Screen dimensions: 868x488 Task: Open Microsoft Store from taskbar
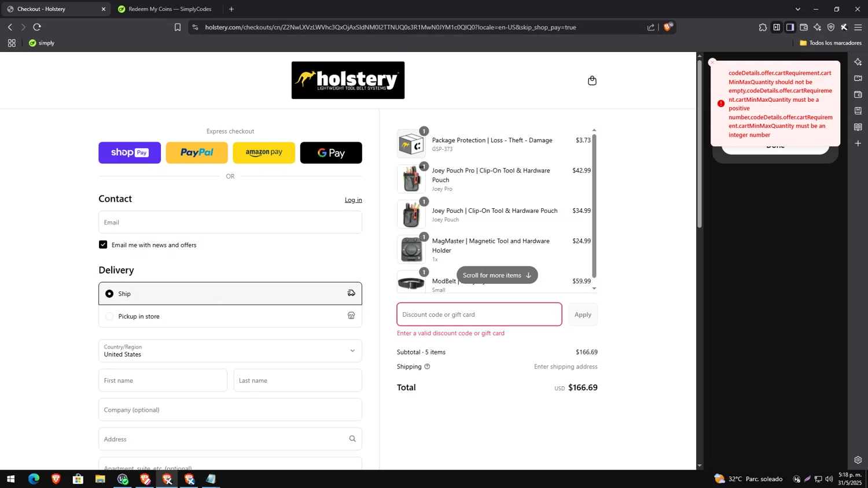[x=78, y=479]
